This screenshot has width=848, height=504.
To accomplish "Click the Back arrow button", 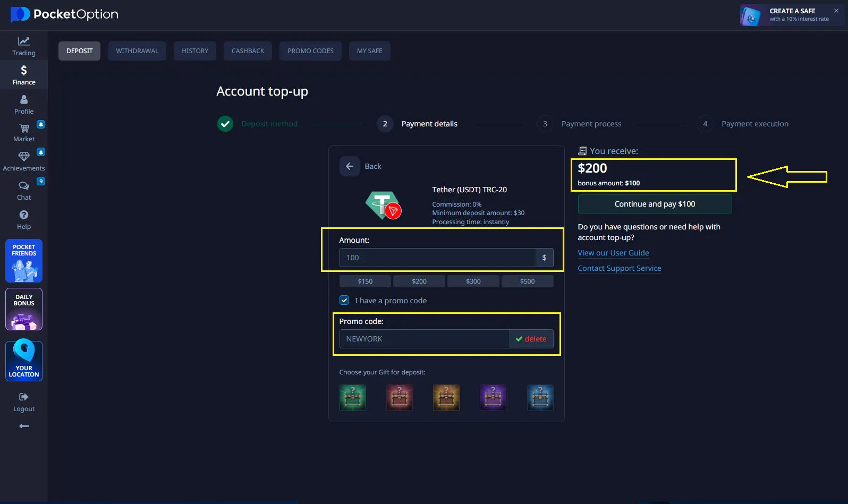I will coord(349,166).
